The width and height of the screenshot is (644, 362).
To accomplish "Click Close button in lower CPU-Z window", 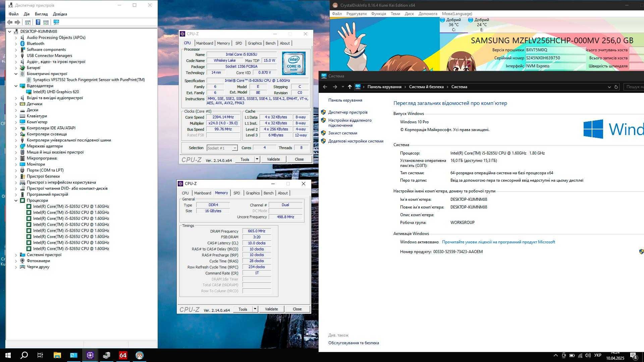I will tap(297, 309).
